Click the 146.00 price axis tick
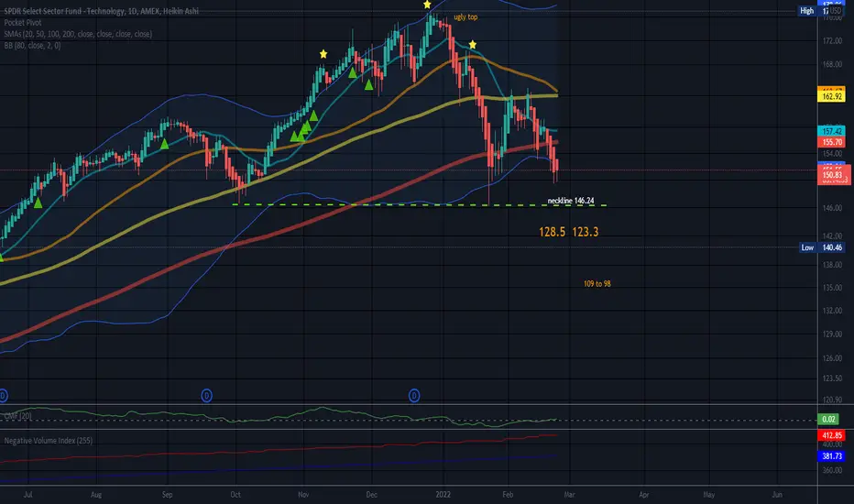Viewport: 854px width, 504px height. [832, 208]
